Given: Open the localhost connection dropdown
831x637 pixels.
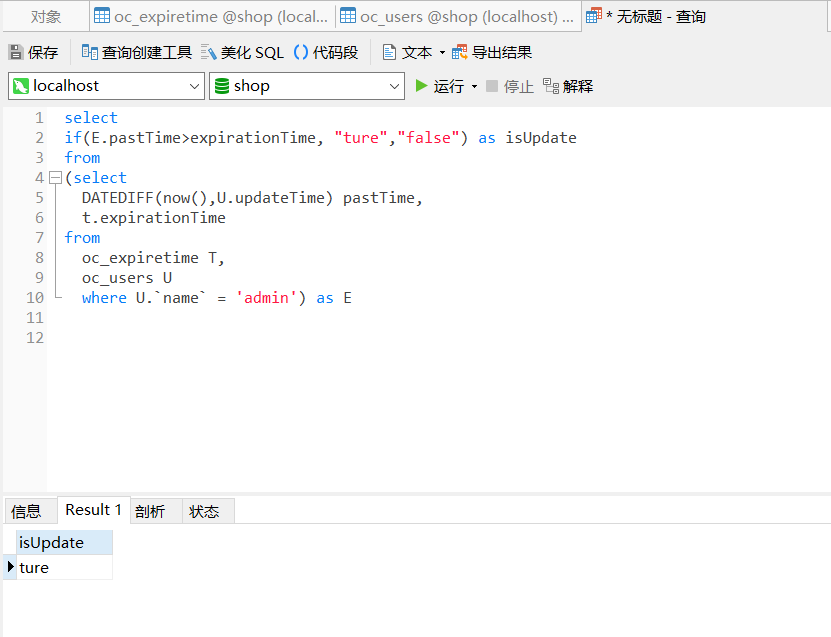Looking at the screenshot, I should (x=197, y=86).
